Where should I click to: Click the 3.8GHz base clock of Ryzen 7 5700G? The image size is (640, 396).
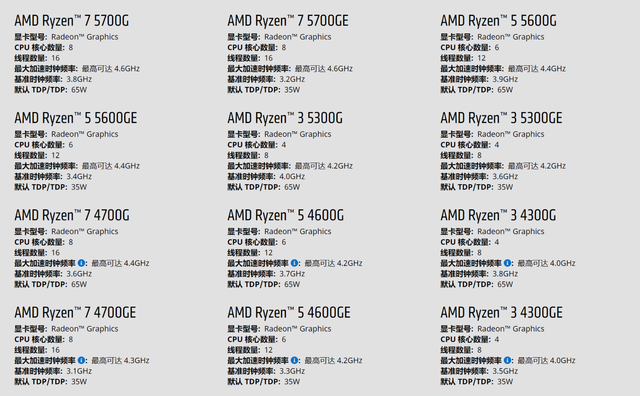click(x=79, y=79)
